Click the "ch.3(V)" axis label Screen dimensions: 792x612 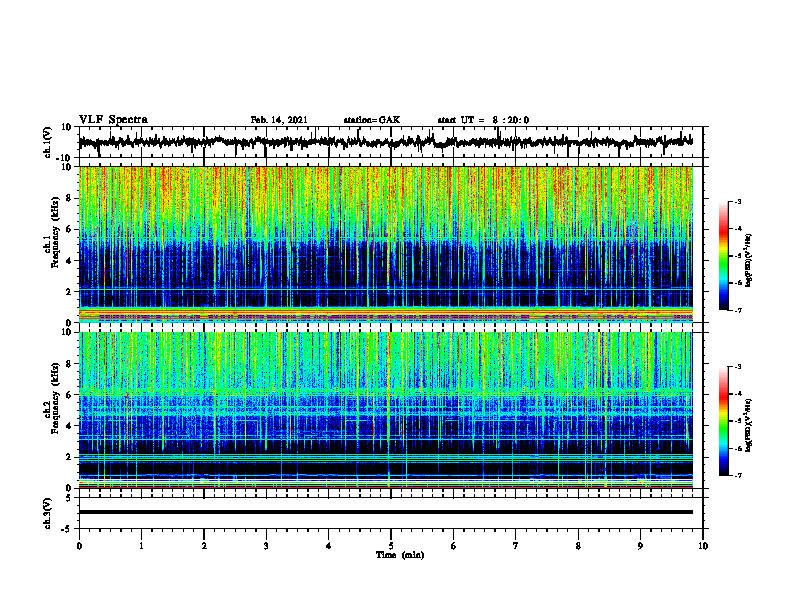click(47, 513)
